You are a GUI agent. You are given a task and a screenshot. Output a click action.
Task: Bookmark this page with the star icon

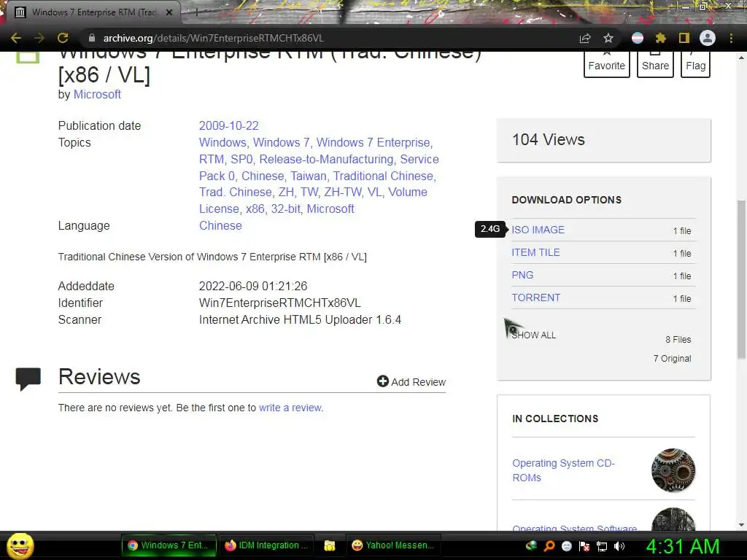pyautogui.click(x=608, y=38)
